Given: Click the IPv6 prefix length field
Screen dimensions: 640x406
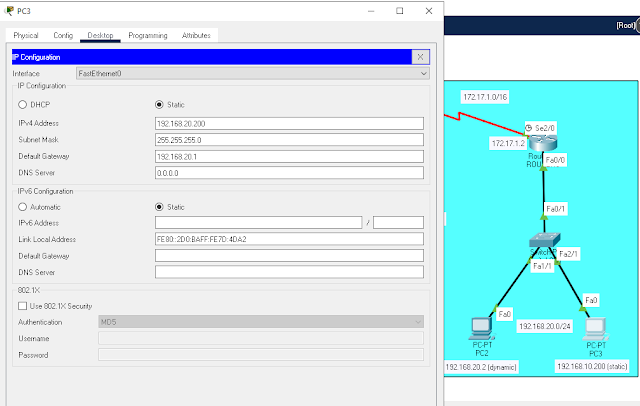Looking at the screenshot, I should [x=398, y=223].
